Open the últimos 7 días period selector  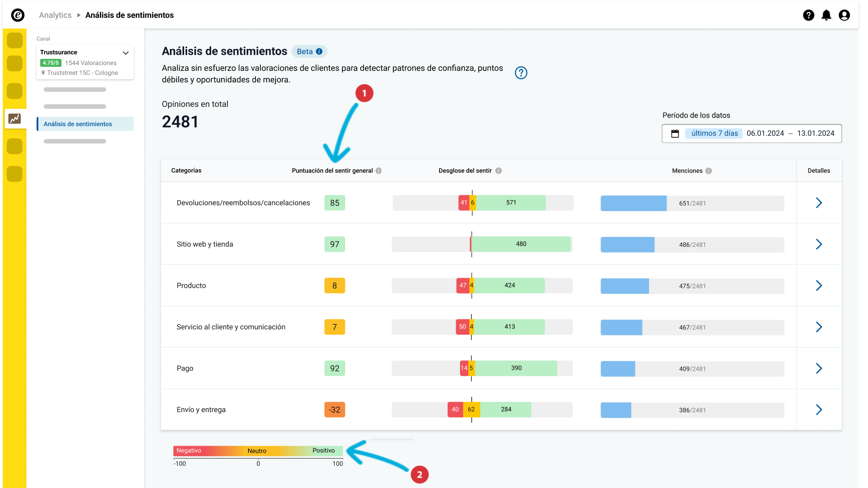(714, 133)
